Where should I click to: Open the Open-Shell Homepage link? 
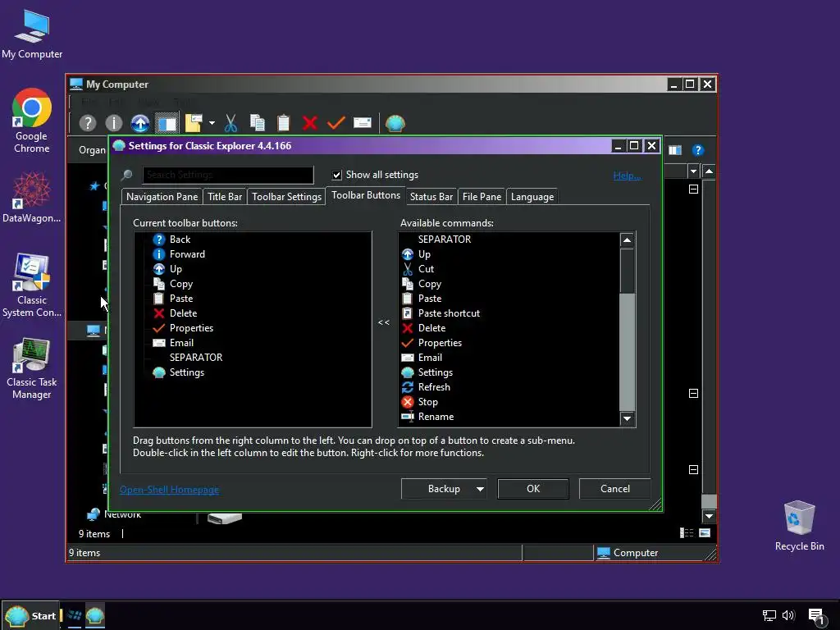click(169, 490)
